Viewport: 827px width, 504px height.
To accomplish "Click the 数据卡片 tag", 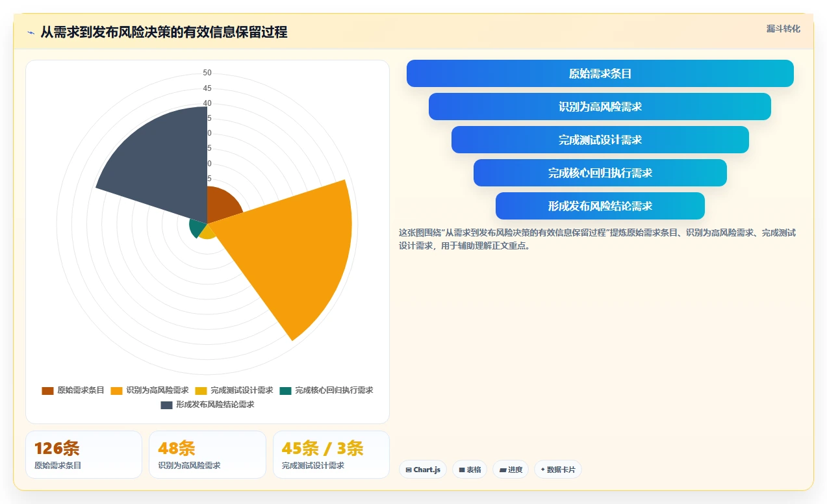I will 558,470.
